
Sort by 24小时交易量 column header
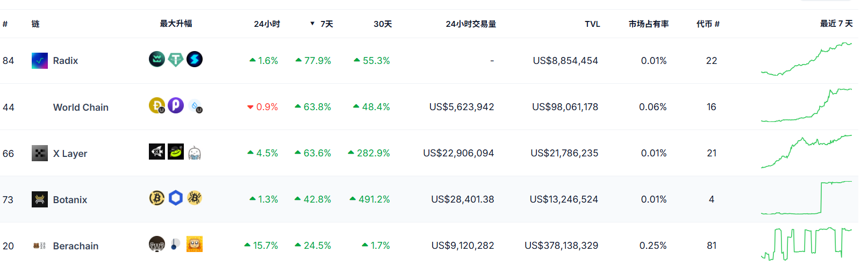[x=471, y=24]
